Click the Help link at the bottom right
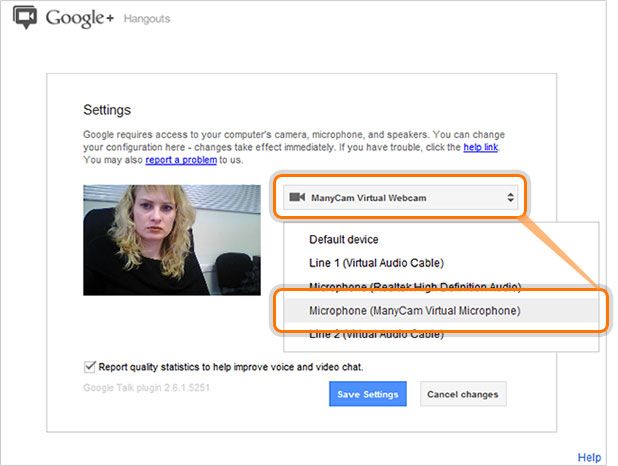The height and width of the screenshot is (466, 618). point(589,457)
